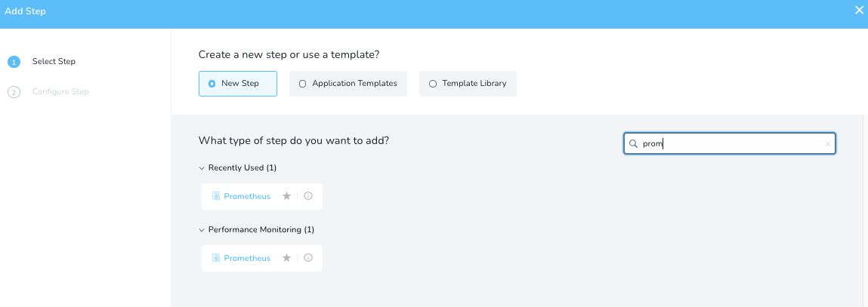Viewport: 868px width, 307px height.
Task: Collapse the Recently Used section chevron
Action: (x=202, y=168)
